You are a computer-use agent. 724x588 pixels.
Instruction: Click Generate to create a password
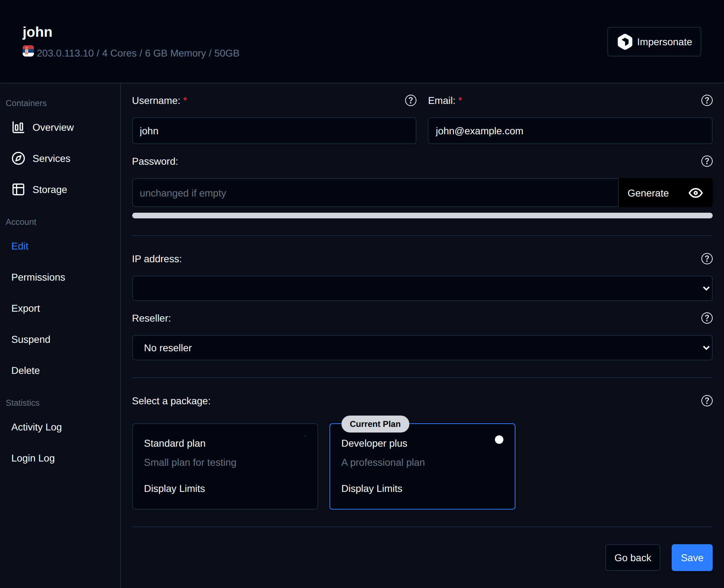coord(648,193)
